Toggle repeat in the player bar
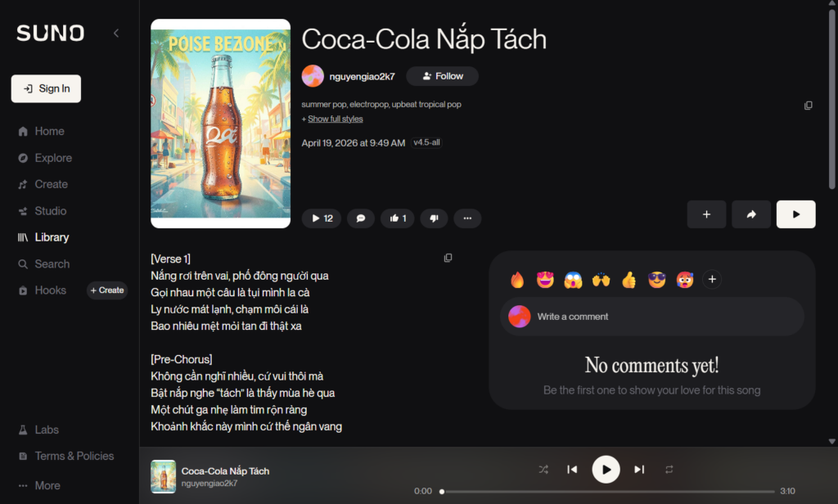The height and width of the screenshot is (504, 838). (x=669, y=470)
